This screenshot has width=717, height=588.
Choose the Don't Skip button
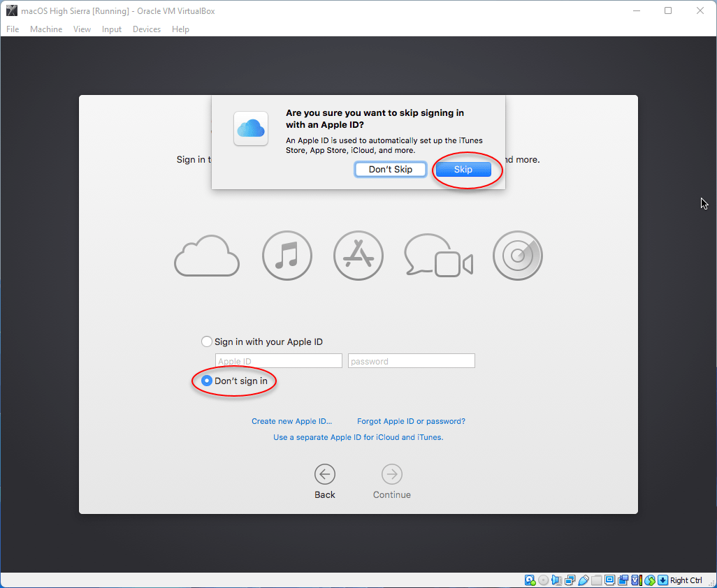coord(391,170)
